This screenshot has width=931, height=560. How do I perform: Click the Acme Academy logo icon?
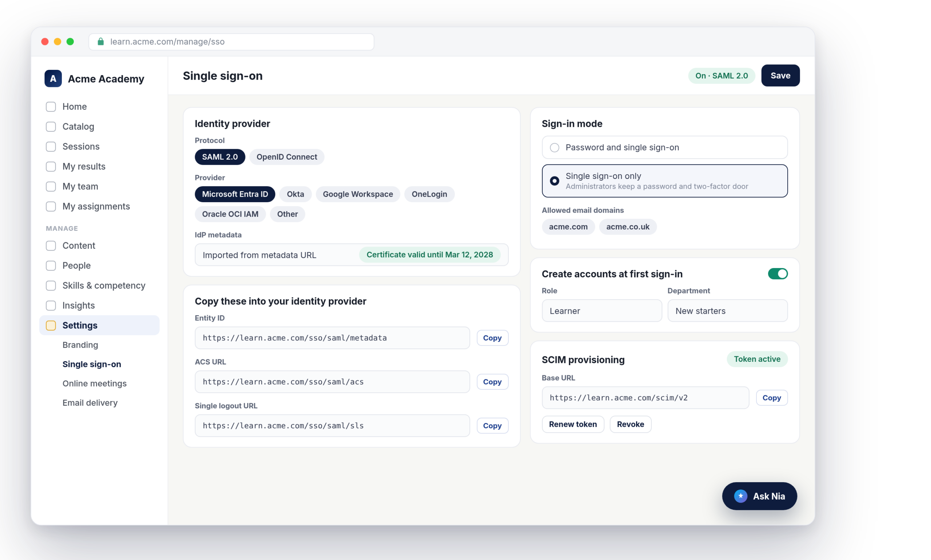click(x=53, y=79)
